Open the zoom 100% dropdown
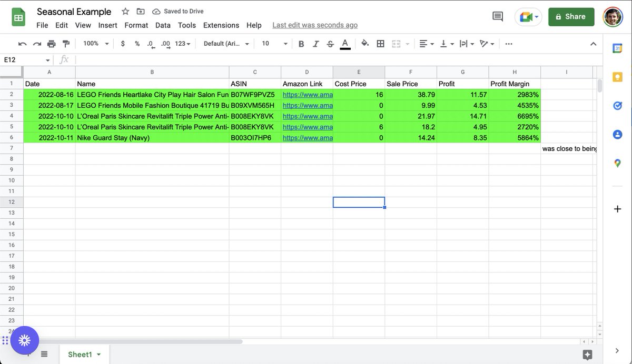Viewport: 632px width, 364px height. (x=96, y=44)
